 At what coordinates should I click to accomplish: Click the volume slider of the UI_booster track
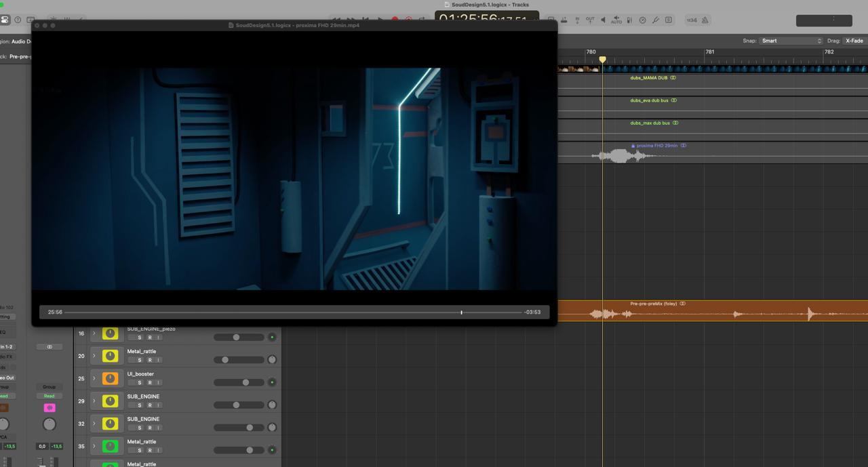coord(239,382)
